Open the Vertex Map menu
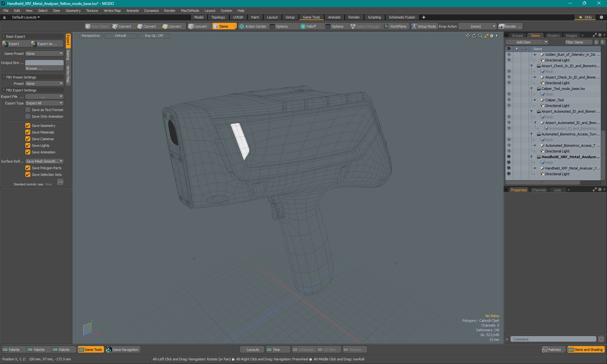 coord(112,10)
